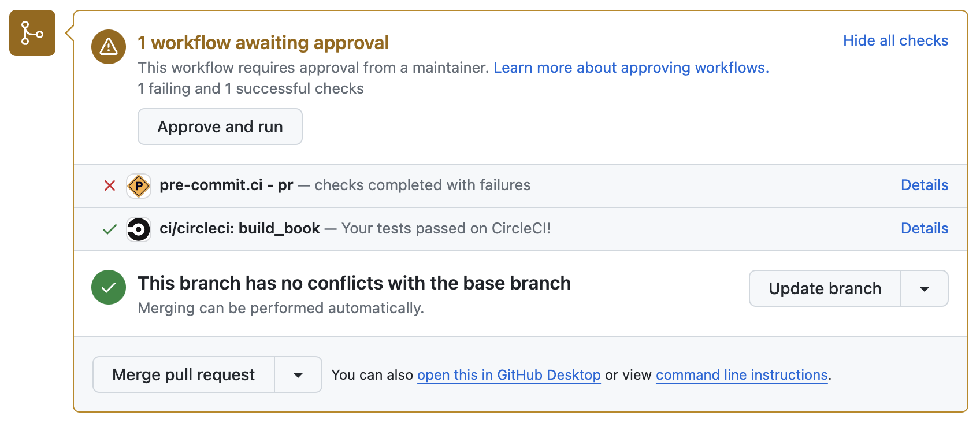
Task: Expand the Update branch options dropdown
Action: (x=925, y=288)
